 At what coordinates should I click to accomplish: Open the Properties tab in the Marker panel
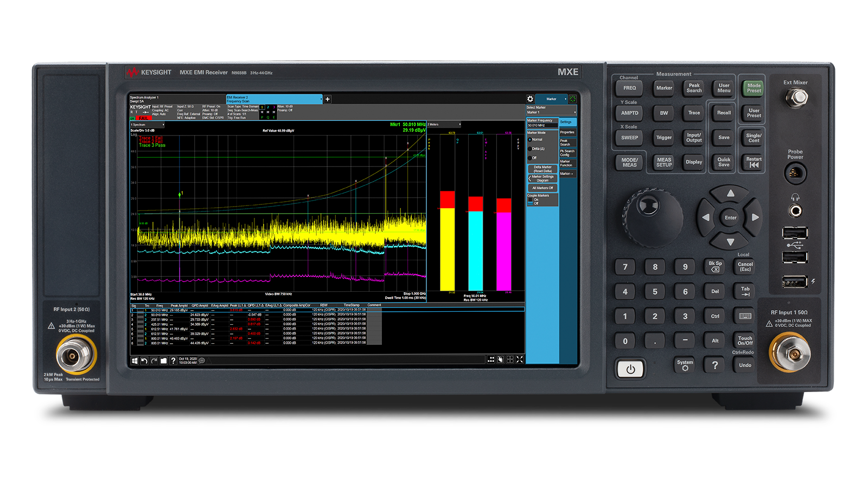567,132
